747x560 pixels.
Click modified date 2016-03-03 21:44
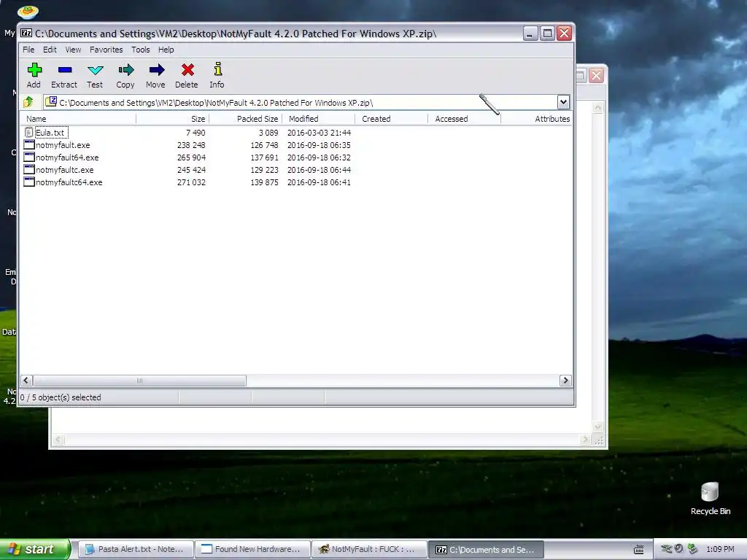tap(319, 133)
